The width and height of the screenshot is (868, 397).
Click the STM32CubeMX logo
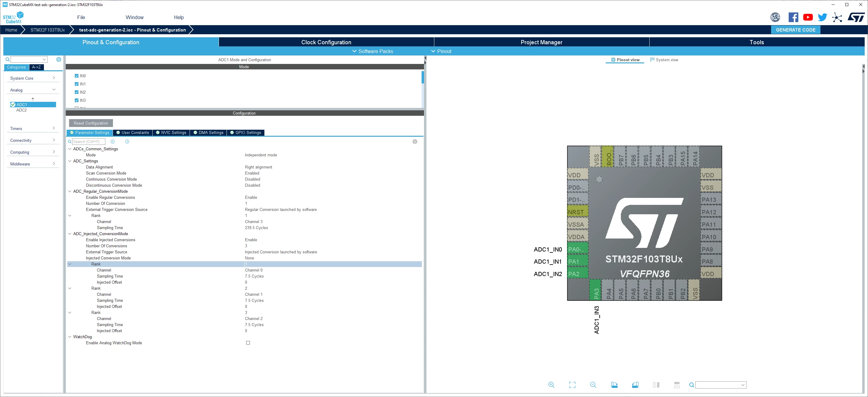point(14,18)
